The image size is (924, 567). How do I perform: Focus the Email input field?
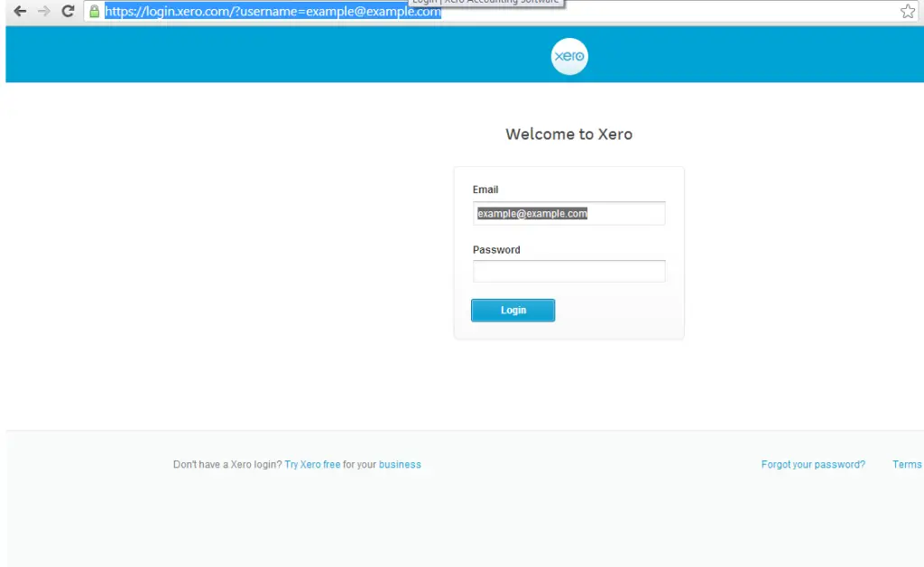click(568, 213)
